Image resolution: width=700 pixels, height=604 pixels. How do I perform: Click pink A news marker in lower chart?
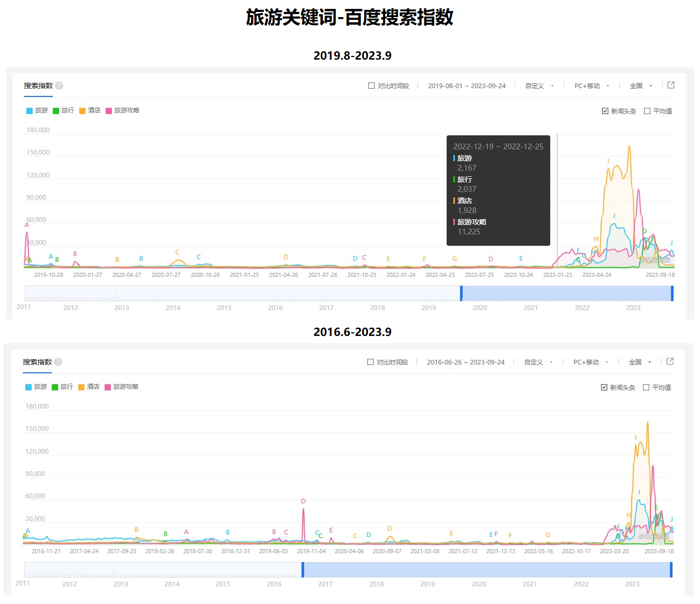pyautogui.click(x=187, y=532)
